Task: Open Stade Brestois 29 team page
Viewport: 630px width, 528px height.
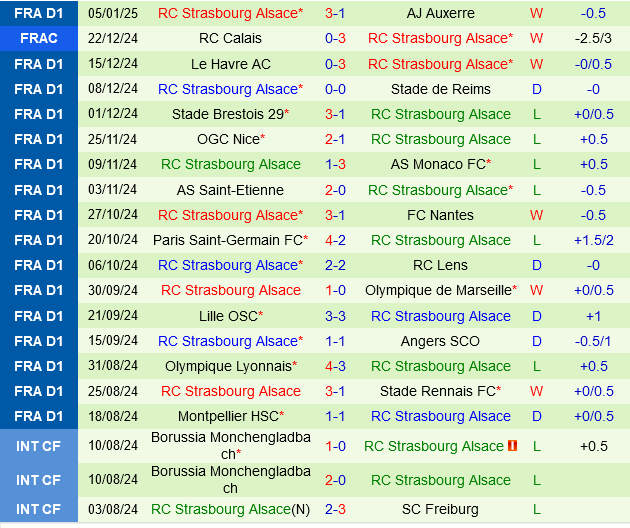Action: coord(226,114)
